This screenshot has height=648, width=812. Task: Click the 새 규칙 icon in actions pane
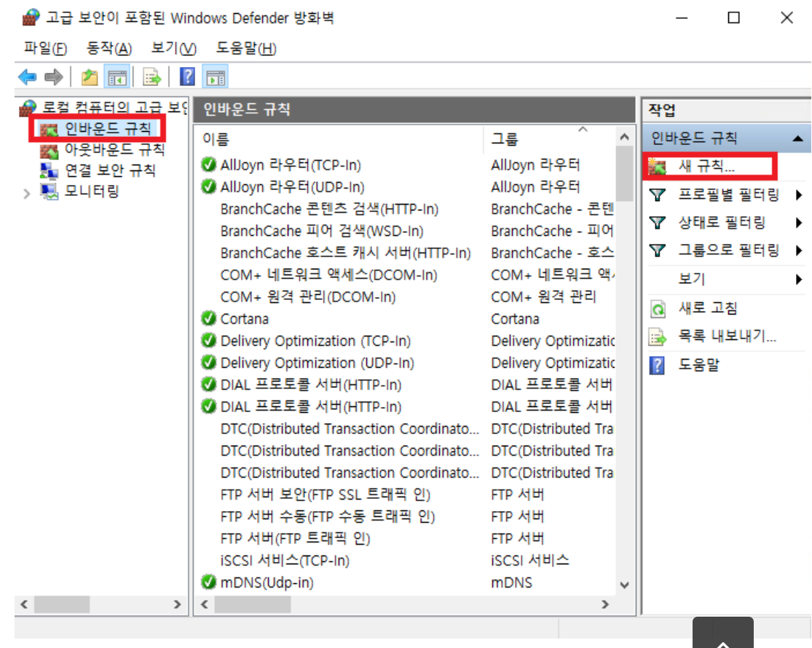pyautogui.click(x=657, y=167)
